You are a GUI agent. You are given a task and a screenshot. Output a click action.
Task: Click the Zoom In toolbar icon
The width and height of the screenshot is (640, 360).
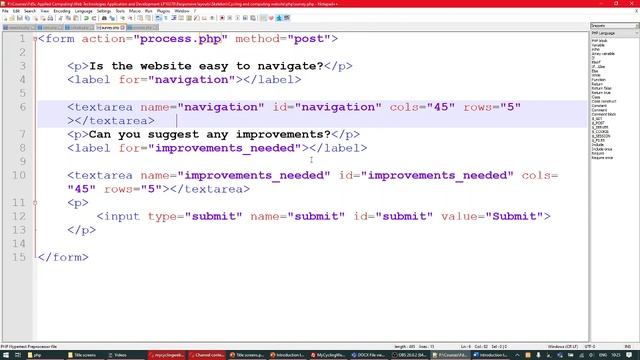point(123,18)
